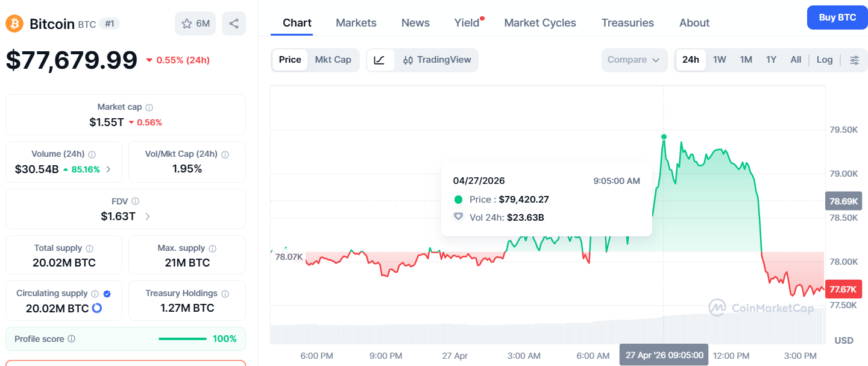Open the Chart tab
This screenshot has width=868, height=366.
tap(297, 23)
